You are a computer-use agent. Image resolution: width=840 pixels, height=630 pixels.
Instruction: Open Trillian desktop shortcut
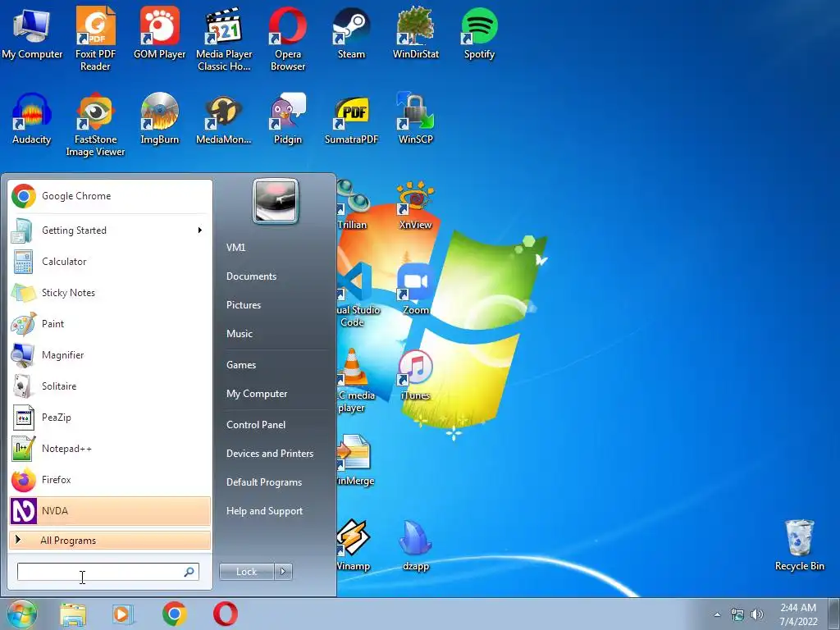[353, 205]
